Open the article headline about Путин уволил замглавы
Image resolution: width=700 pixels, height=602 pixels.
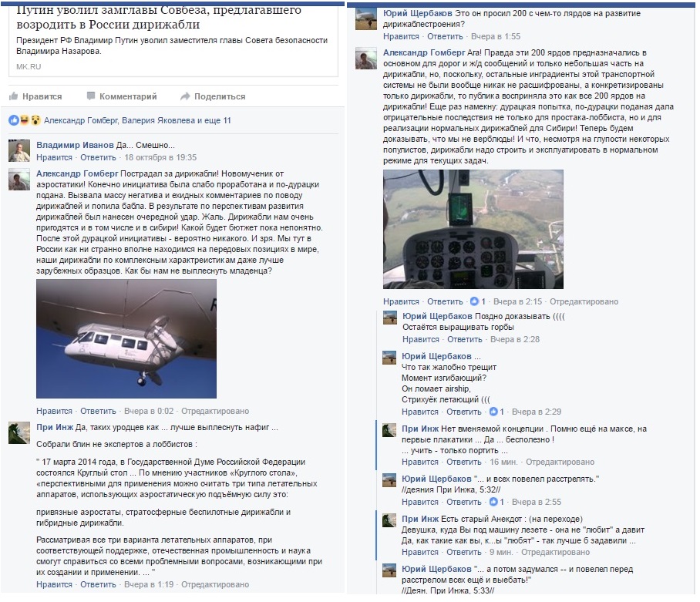point(159,17)
